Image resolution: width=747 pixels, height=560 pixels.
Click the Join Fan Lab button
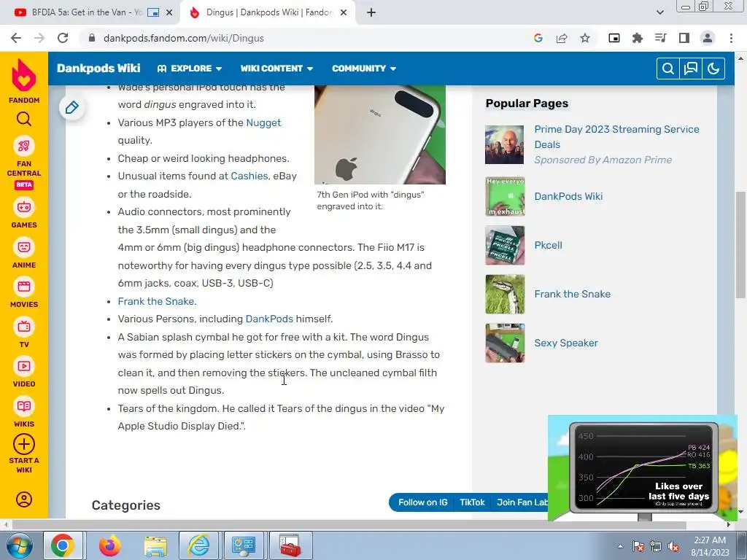click(522, 502)
